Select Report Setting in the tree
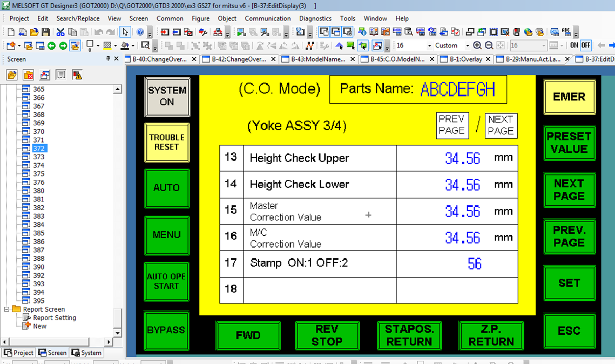This screenshot has width=615, height=364. (55, 318)
